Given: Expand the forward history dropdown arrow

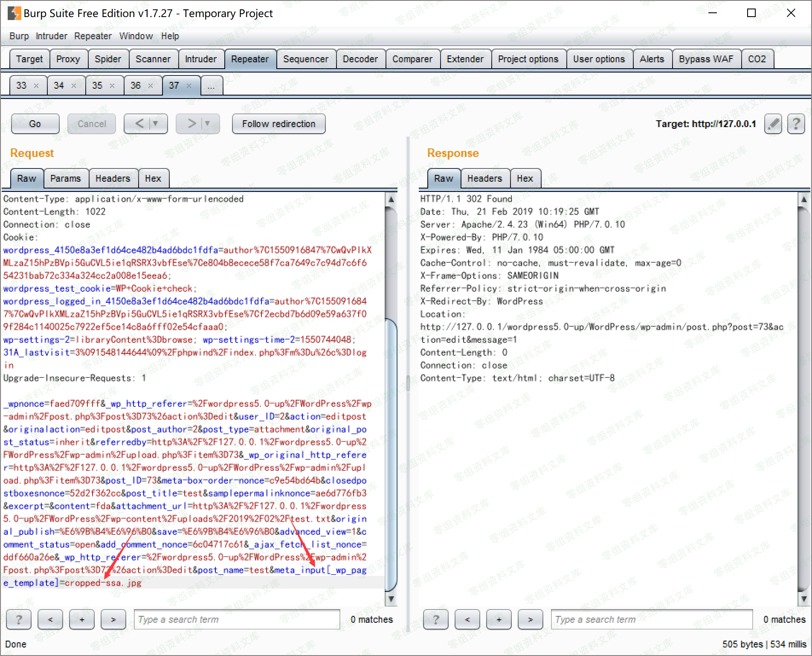Looking at the screenshot, I should [x=208, y=124].
